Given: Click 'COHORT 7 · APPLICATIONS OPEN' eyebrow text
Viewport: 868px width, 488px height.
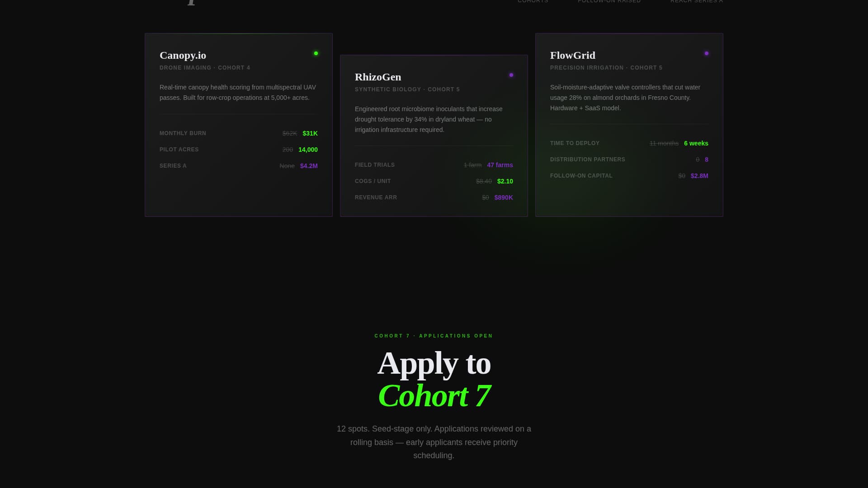Looking at the screenshot, I should pos(434,336).
